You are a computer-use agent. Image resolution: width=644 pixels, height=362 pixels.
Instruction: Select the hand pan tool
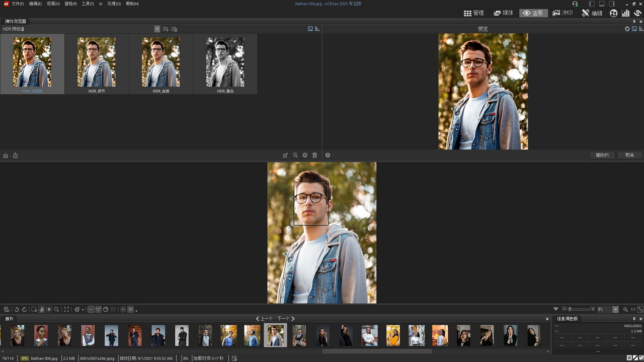click(42, 310)
